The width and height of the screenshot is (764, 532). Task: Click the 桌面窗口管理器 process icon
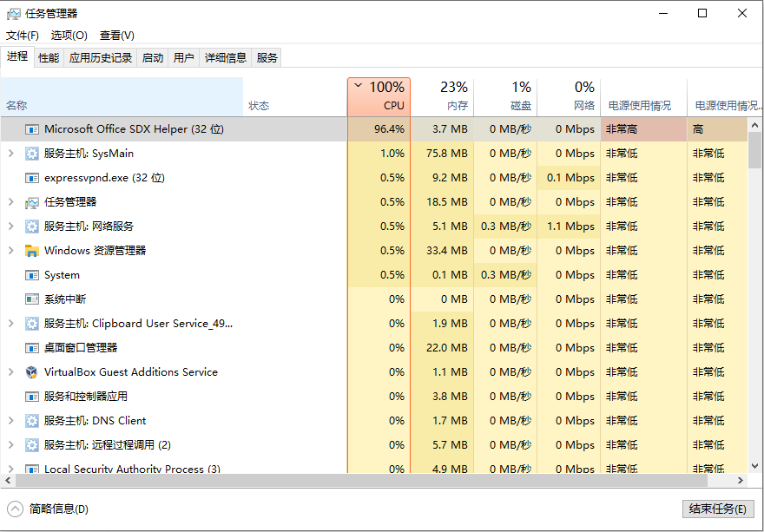pyautogui.click(x=31, y=348)
